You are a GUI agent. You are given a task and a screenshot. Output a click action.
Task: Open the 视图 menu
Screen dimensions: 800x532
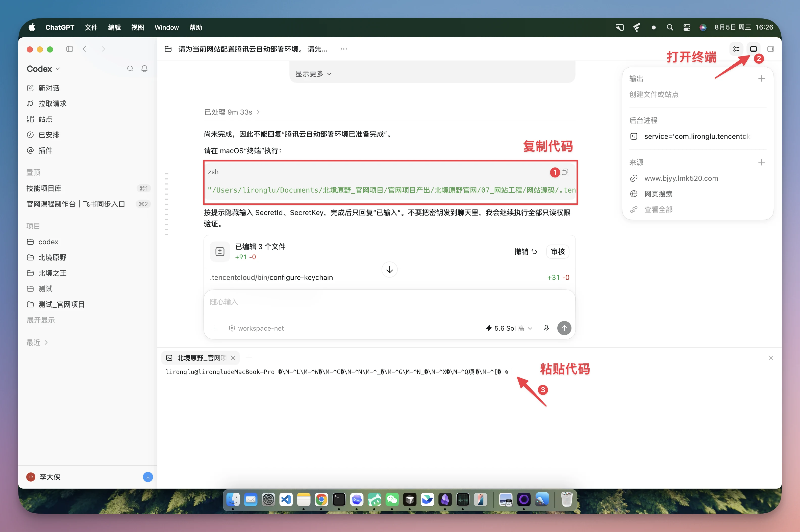click(x=138, y=28)
